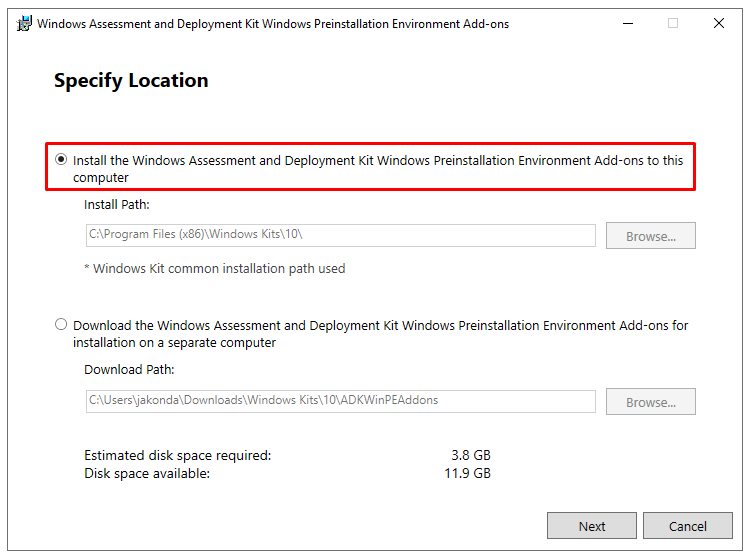The image size is (751, 560).
Task: Click the 'Estimated disk space required:' label
Action: pos(177,455)
